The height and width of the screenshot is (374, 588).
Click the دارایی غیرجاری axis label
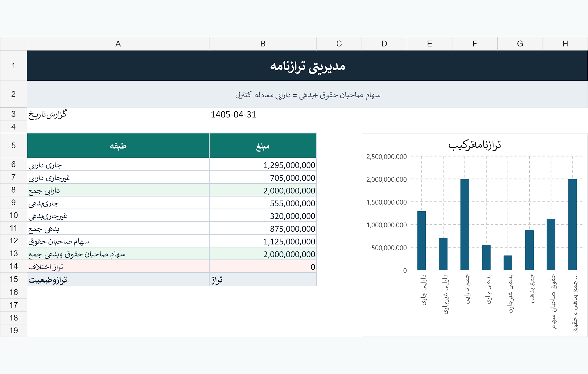point(446,294)
